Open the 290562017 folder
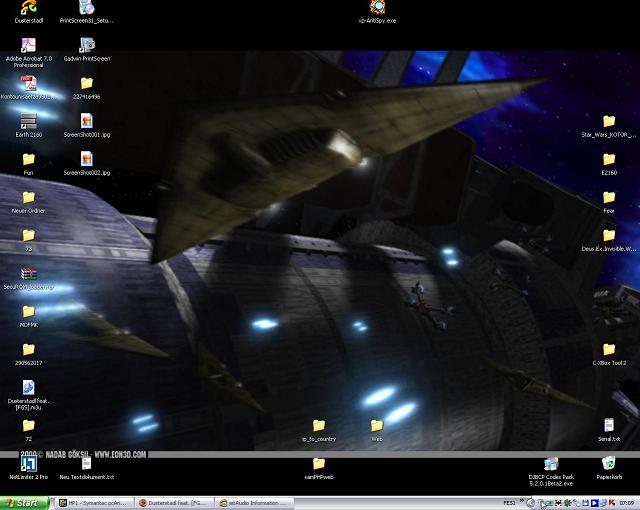Screen dimensions: 640x510 29,350
